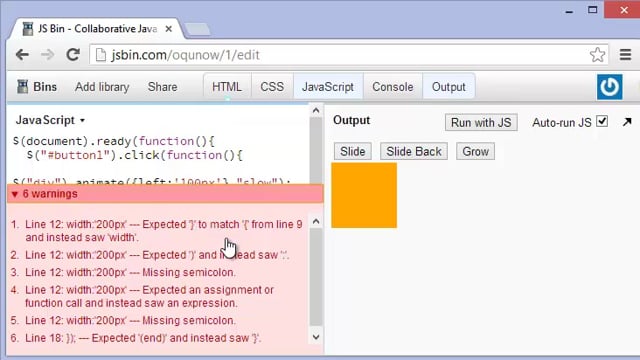Screen dimensions: 640x360
Task: Click the warnings list scroll down arrow
Action: (316, 337)
